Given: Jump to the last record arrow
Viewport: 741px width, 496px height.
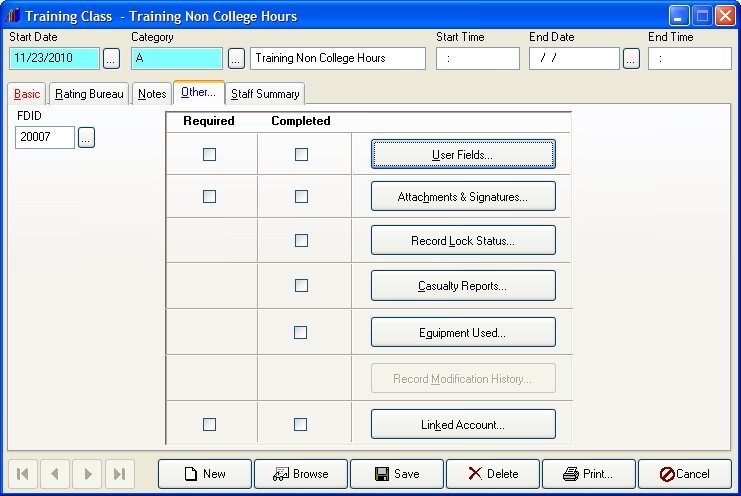Looking at the screenshot, I should click(119, 474).
